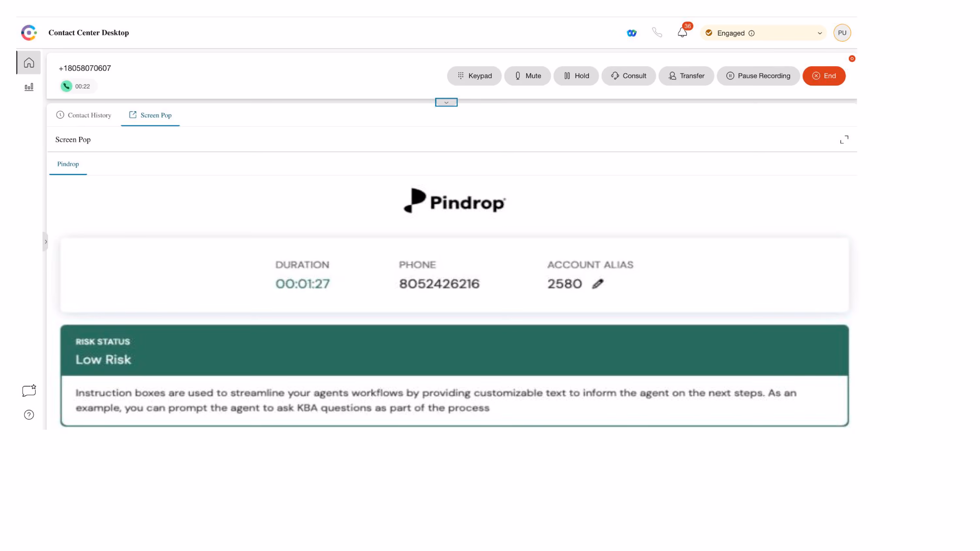This screenshot has height=551, width=980.
Task: Open the notifications bell icon
Action: click(682, 33)
